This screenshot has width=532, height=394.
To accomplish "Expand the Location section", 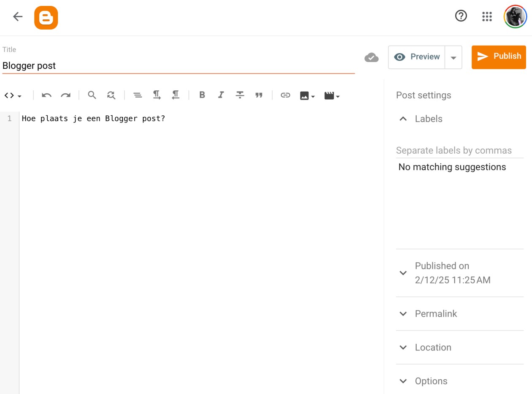I will coord(459,348).
